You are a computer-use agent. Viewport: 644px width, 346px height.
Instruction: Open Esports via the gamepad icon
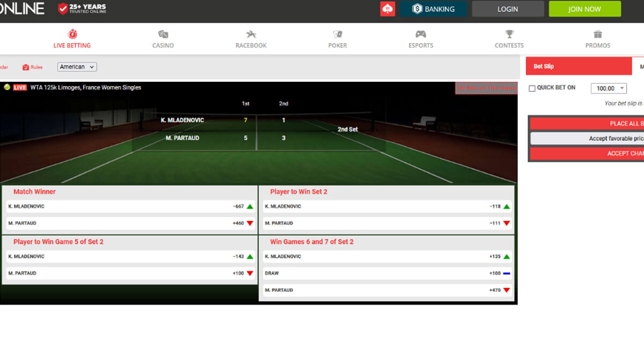[x=420, y=33]
